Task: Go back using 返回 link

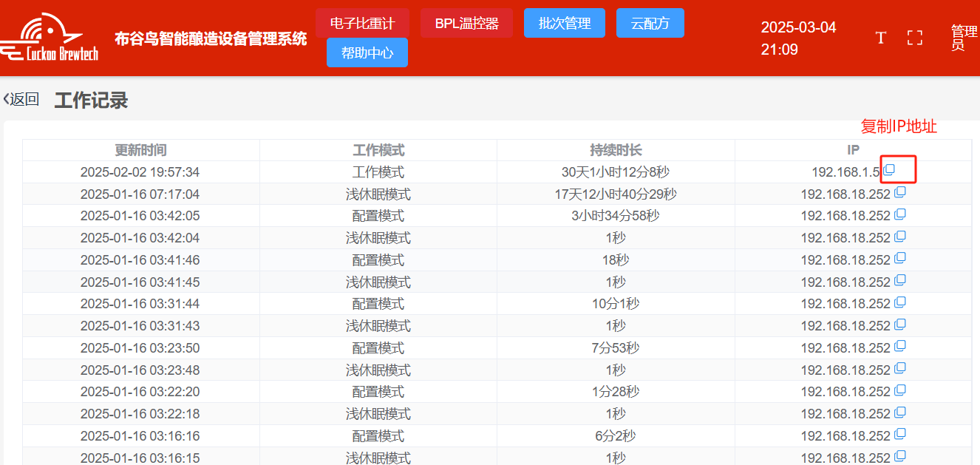Action: (x=21, y=100)
